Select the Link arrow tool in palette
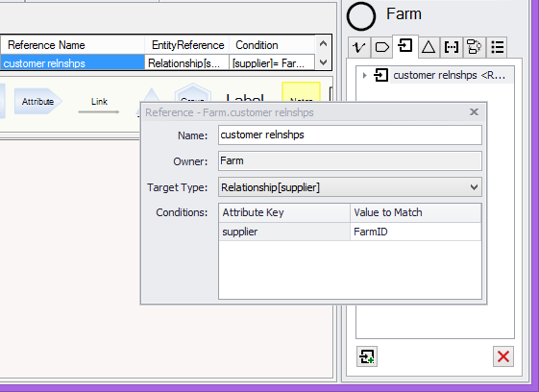Viewport: 539px width, 392px height. (99, 106)
